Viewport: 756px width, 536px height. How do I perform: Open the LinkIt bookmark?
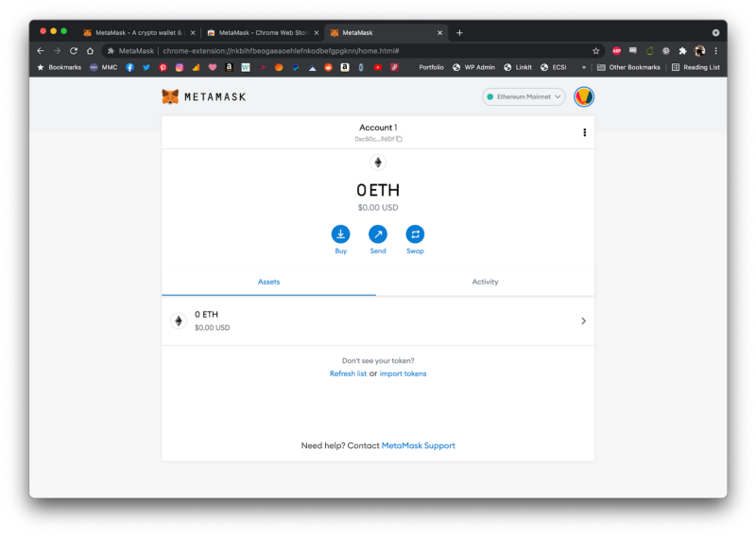click(517, 67)
